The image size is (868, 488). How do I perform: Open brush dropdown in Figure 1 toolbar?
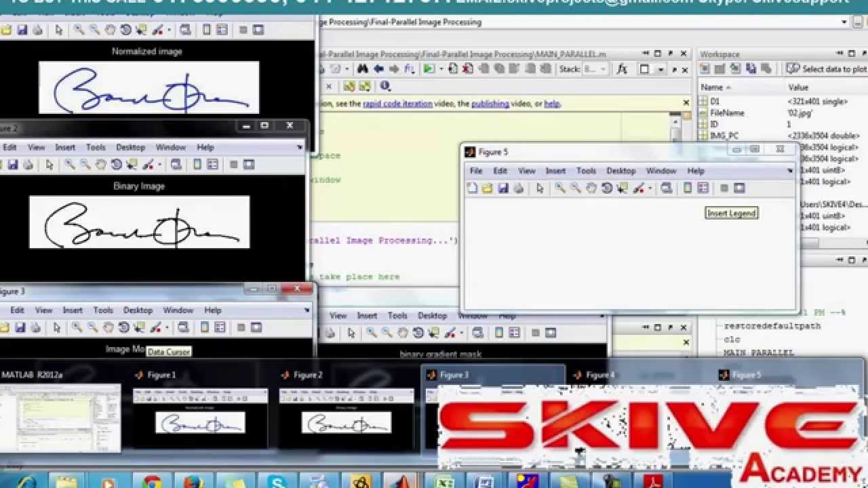click(x=168, y=30)
